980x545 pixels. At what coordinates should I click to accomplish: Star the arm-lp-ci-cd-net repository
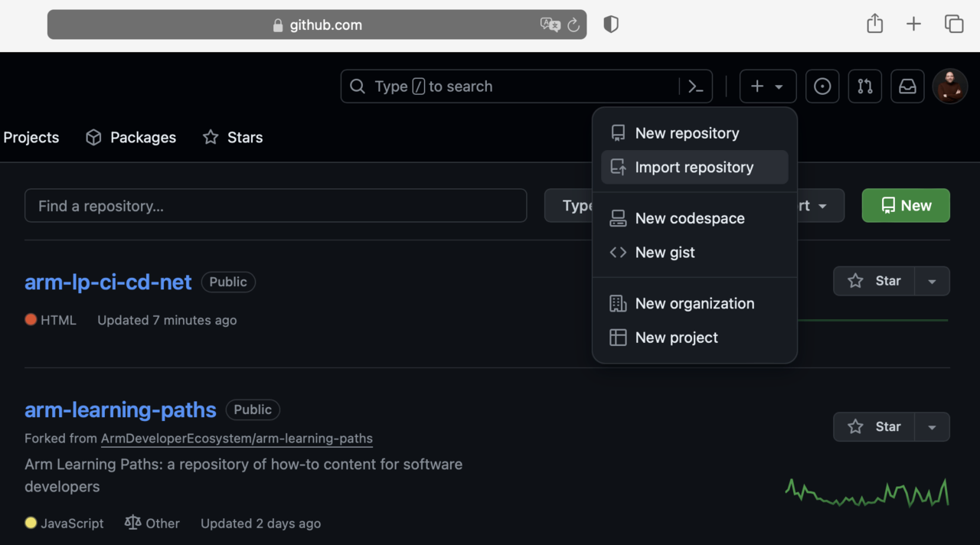[874, 281]
